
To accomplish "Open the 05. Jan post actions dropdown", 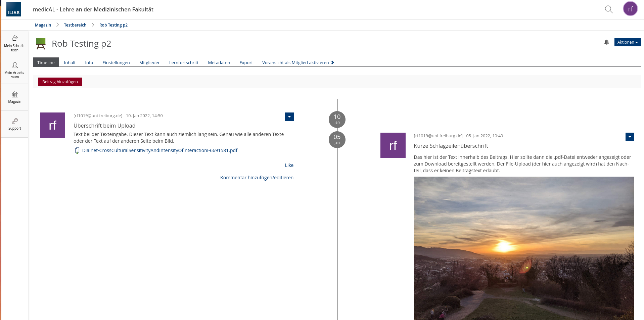I will point(630,137).
